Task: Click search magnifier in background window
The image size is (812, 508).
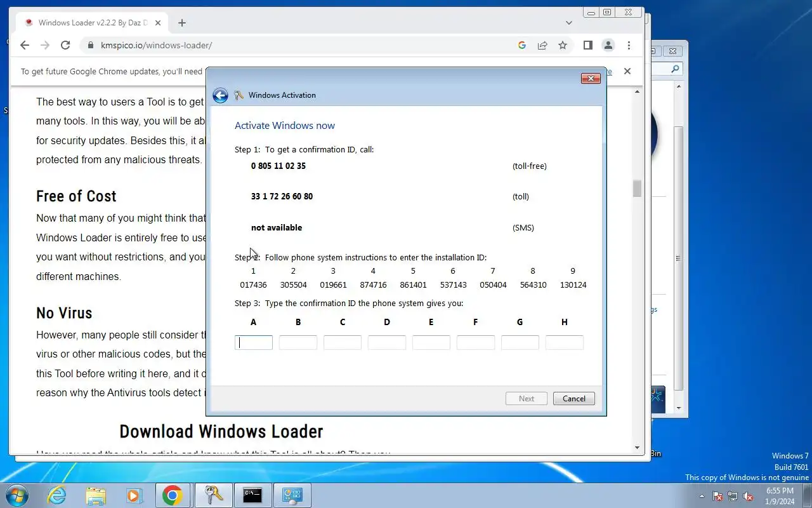Action: [x=675, y=69]
